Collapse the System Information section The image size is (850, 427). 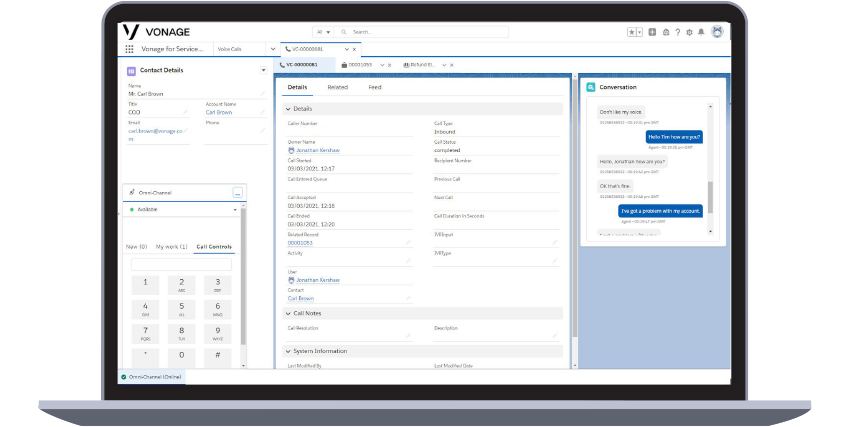click(289, 351)
